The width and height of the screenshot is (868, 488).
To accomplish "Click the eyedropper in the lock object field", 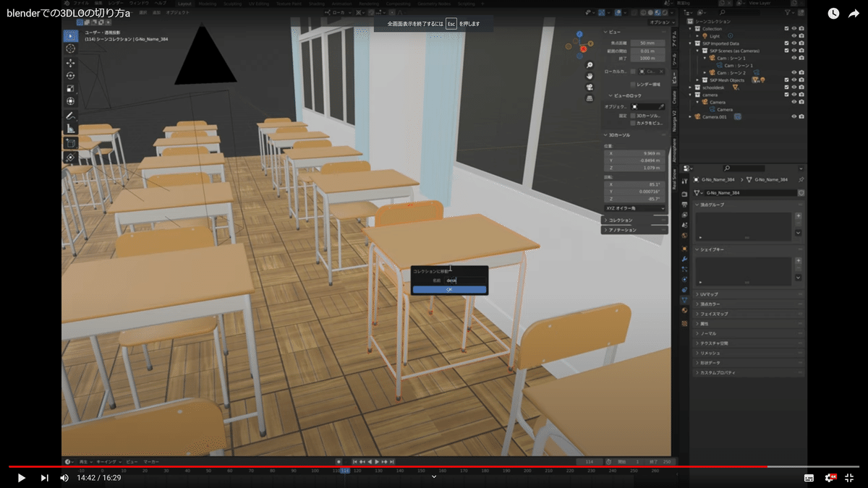I will [x=661, y=106].
